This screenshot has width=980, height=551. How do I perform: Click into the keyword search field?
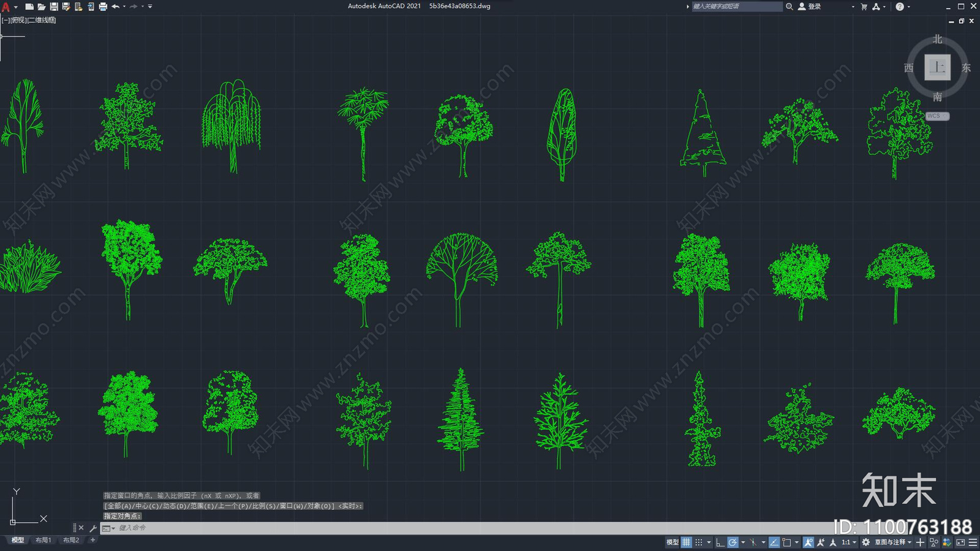coord(737,7)
